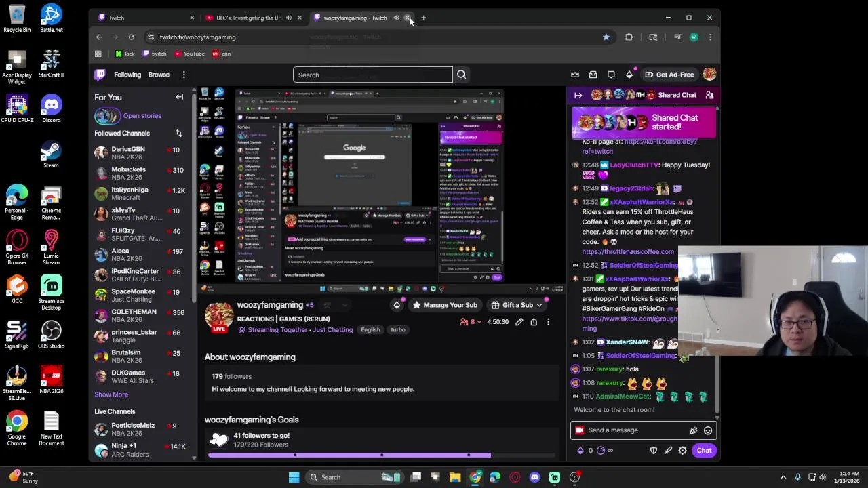The image size is (868, 488).
Task: Collapse the chat panel arrow
Action: point(578,95)
